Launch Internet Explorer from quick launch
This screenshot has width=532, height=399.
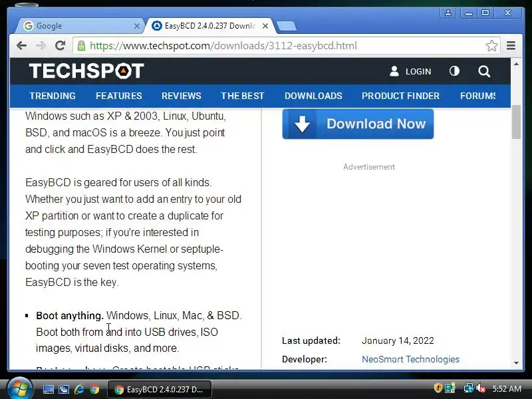79,389
